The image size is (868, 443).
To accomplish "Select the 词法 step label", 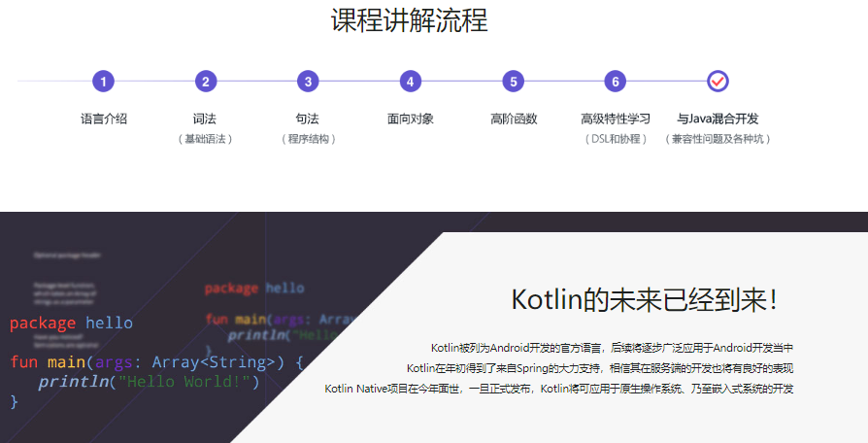I will coord(205,119).
